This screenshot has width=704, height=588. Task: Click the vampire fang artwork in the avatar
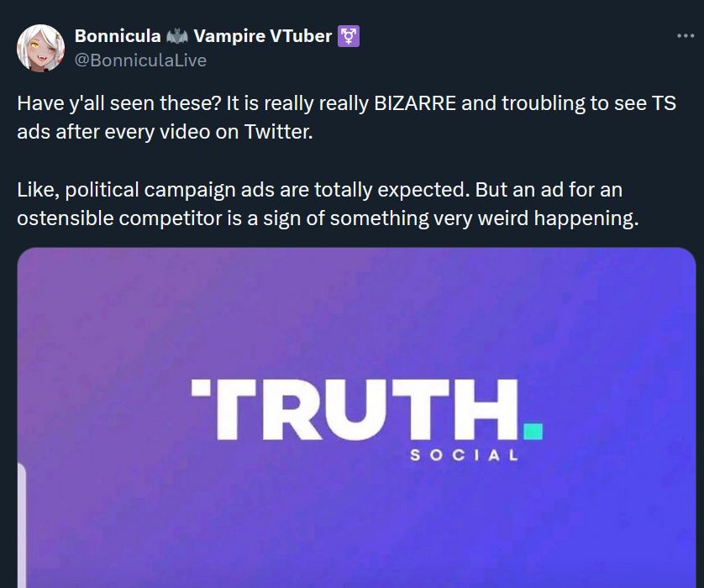click(39, 57)
